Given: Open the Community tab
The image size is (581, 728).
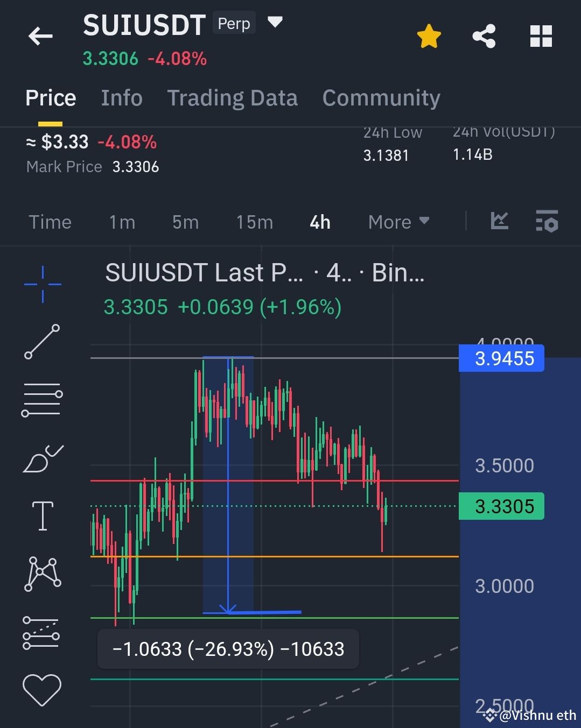Looking at the screenshot, I should pos(381,98).
